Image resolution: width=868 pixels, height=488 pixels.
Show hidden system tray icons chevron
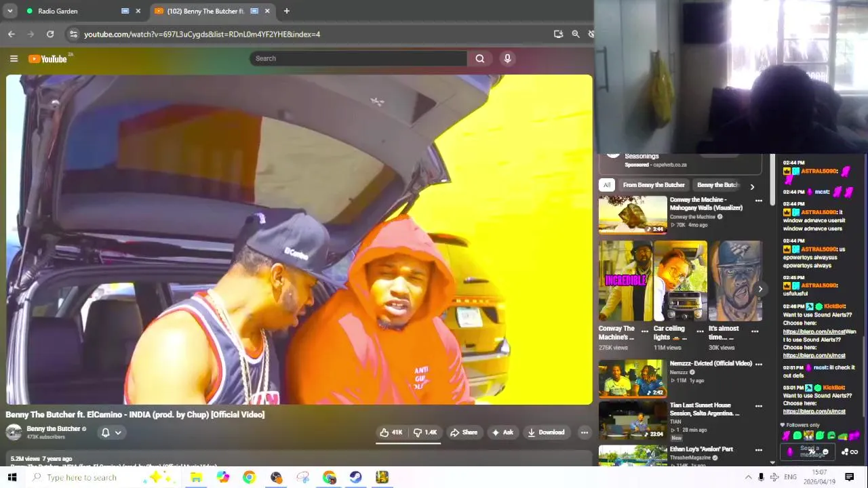tap(748, 477)
